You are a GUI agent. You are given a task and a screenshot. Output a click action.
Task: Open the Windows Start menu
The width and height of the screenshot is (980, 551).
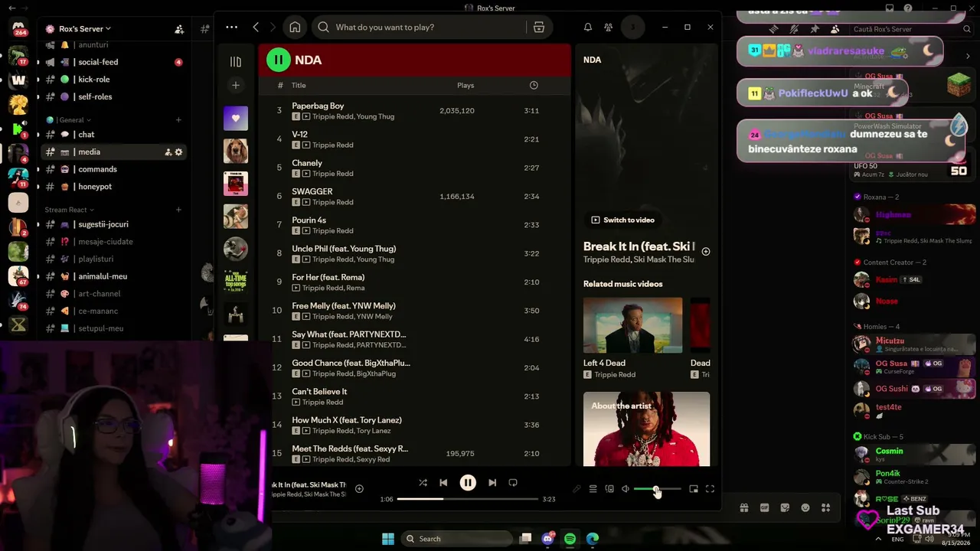tap(388, 539)
